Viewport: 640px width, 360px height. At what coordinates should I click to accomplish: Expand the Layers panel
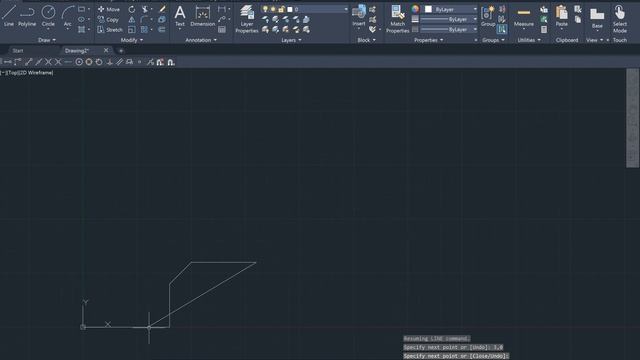[x=291, y=40]
